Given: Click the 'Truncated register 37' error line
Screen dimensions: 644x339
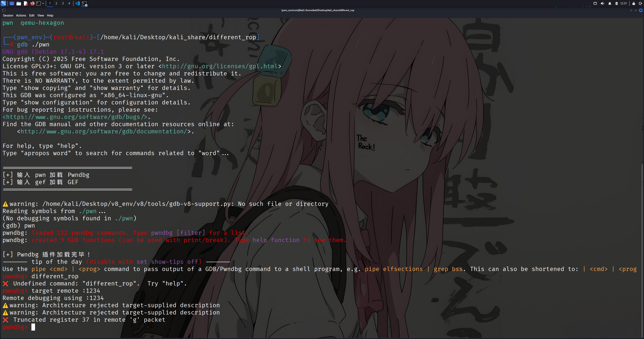Looking at the screenshot, I should 84,320.
